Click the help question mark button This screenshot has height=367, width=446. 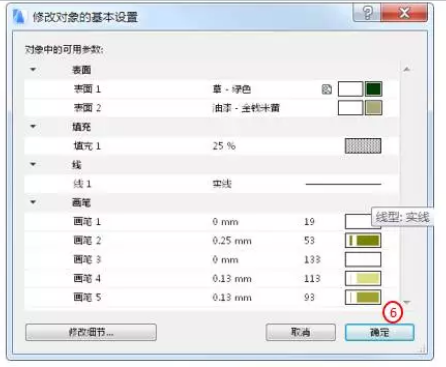(367, 13)
